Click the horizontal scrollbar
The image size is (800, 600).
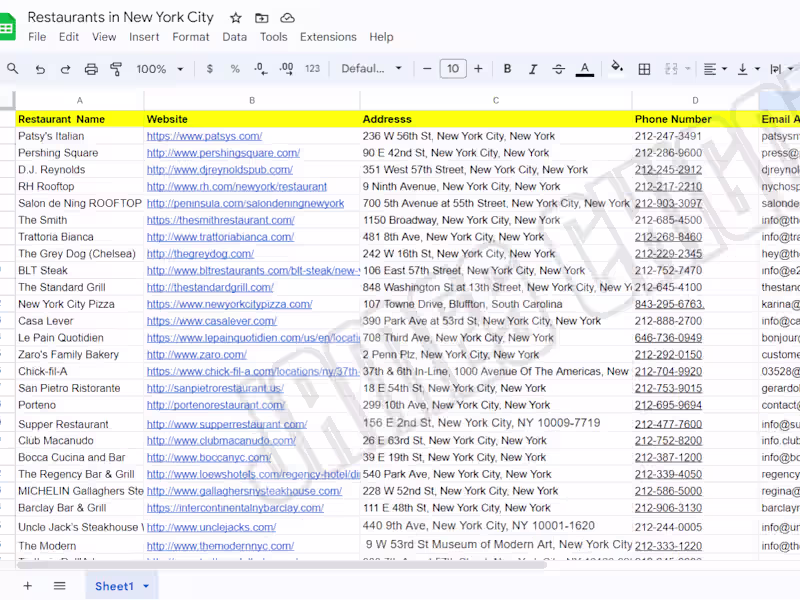pyautogui.click(x=282, y=565)
